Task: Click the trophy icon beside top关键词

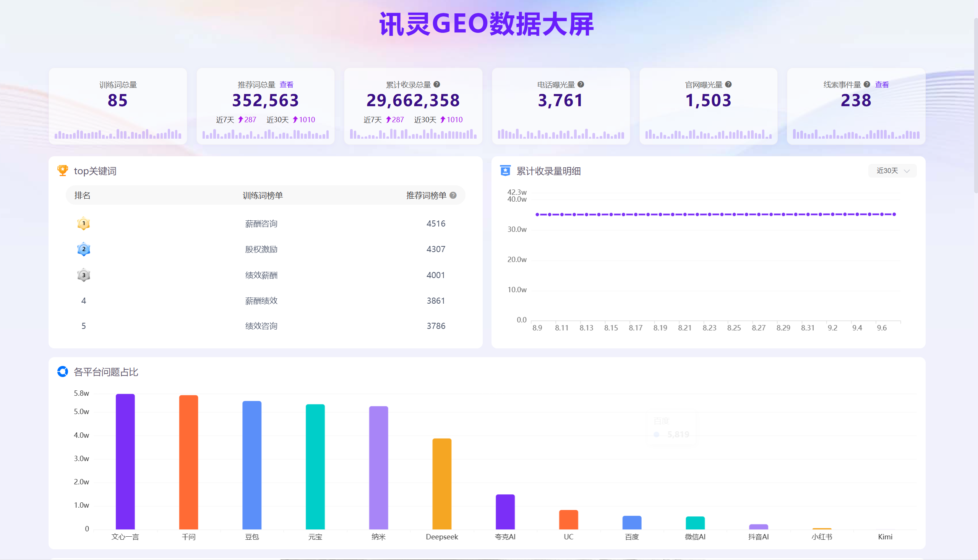Action: point(63,170)
